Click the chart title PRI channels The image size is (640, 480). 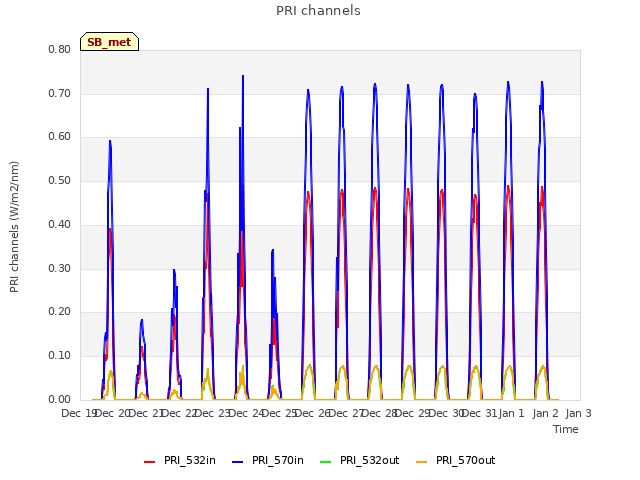pyautogui.click(x=318, y=11)
